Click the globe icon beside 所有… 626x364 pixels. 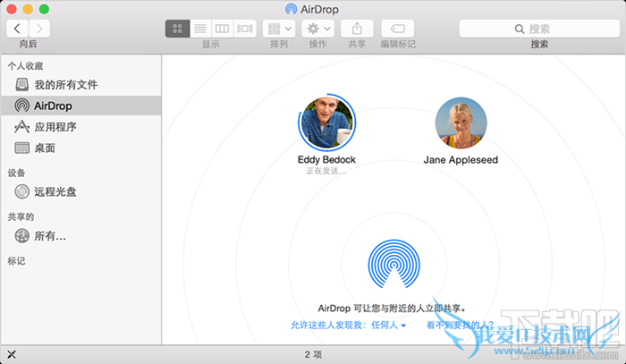pyautogui.click(x=22, y=236)
